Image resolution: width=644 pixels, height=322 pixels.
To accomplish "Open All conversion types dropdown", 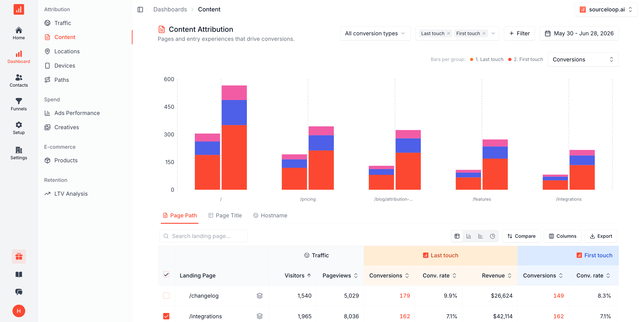I will [x=375, y=33].
